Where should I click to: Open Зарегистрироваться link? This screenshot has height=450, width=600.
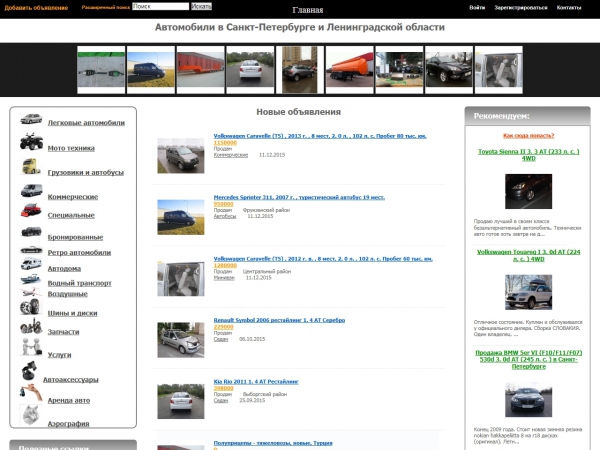pos(521,8)
